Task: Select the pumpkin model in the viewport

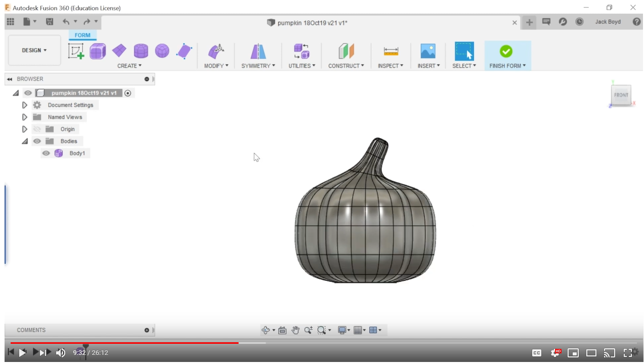Action: pos(365,211)
